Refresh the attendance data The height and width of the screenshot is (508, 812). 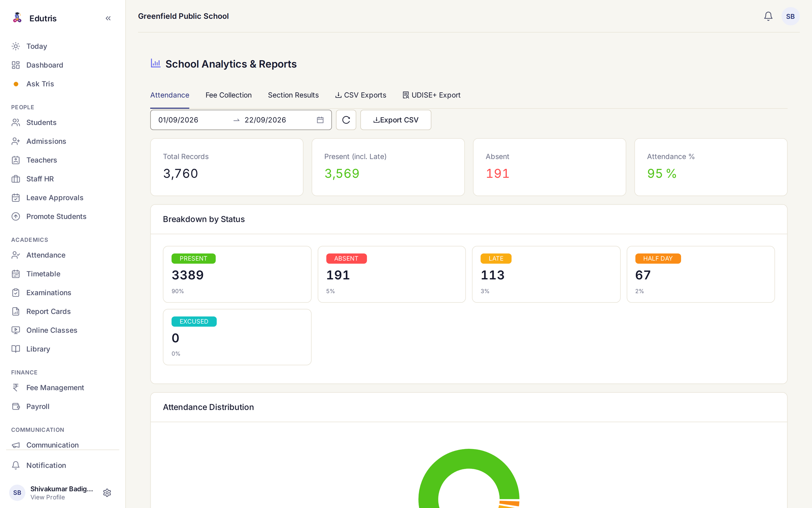pyautogui.click(x=346, y=120)
